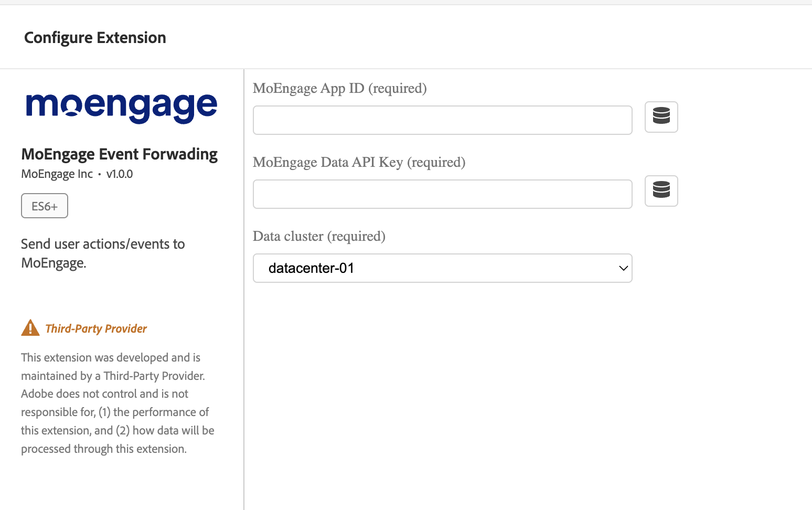Click the MoEngage App ID (required) label

point(340,88)
